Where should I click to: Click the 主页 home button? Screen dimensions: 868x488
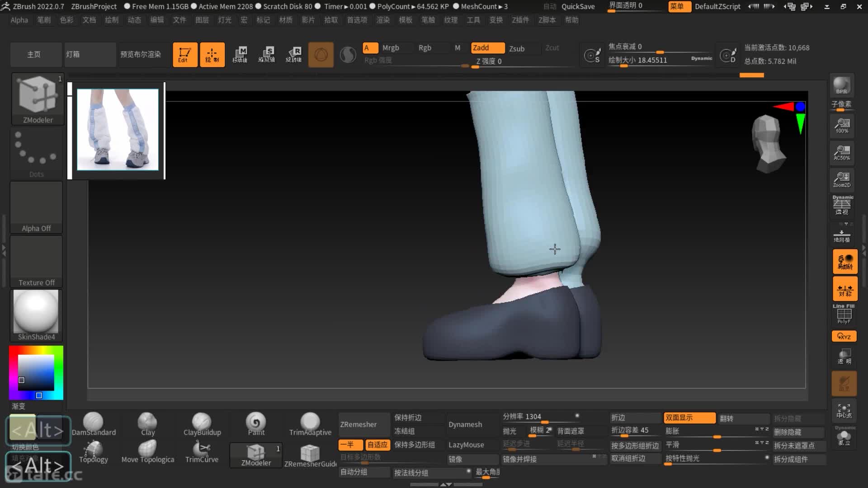[36, 54]
